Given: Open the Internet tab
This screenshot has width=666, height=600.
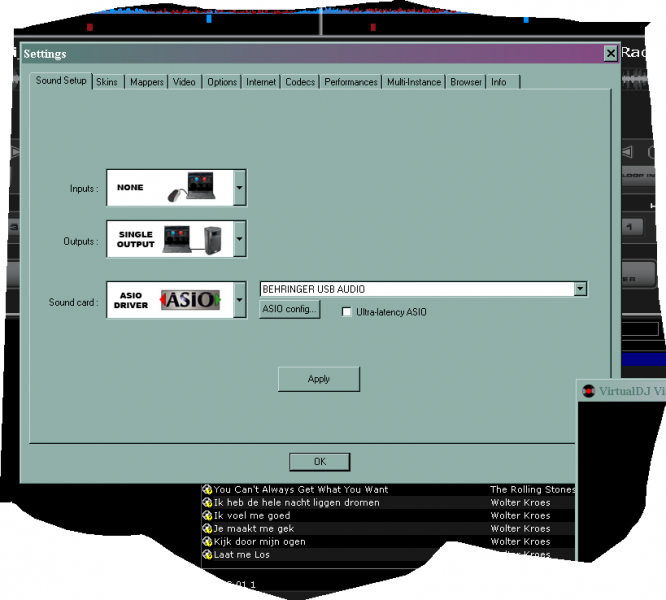Looking at the screenshot, I should click(x=261, y=82).
